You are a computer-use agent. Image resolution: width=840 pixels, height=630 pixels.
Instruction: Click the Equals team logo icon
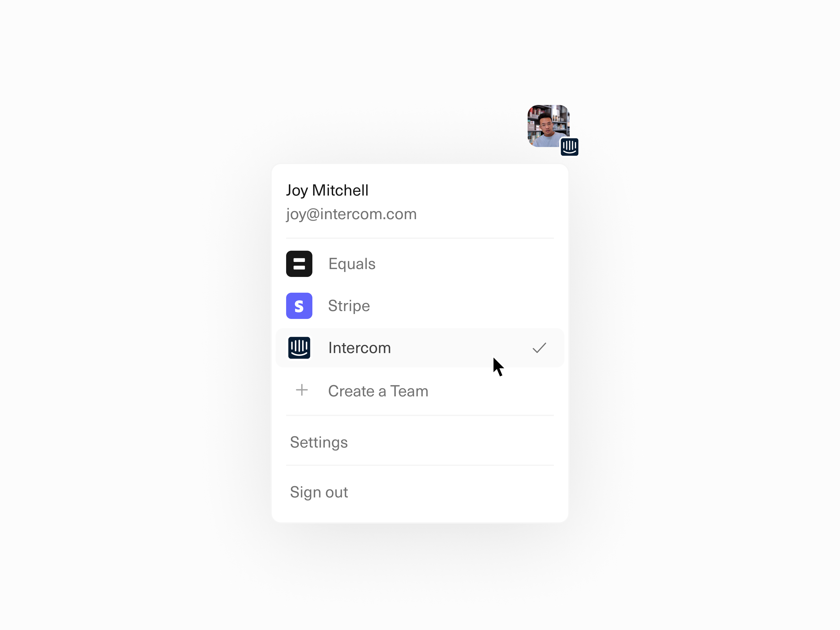299,264
